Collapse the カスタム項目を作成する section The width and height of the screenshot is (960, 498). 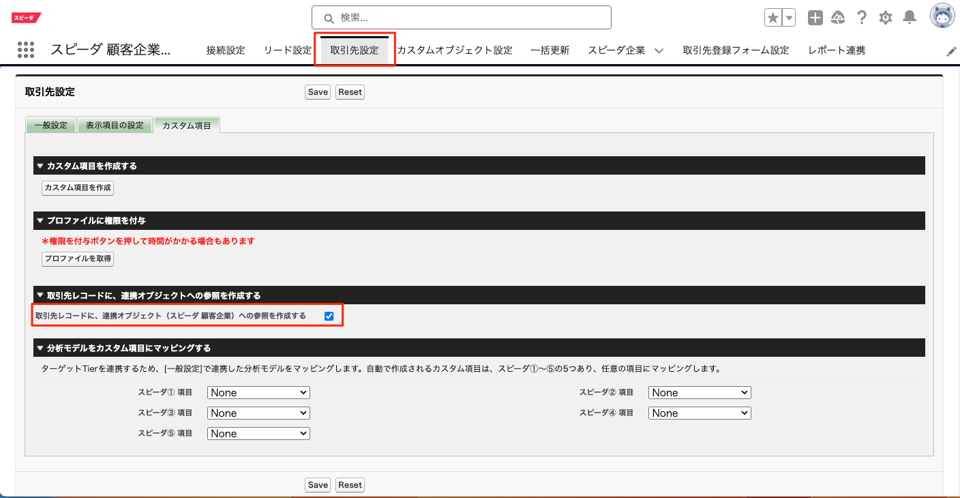tap(40, 166)
